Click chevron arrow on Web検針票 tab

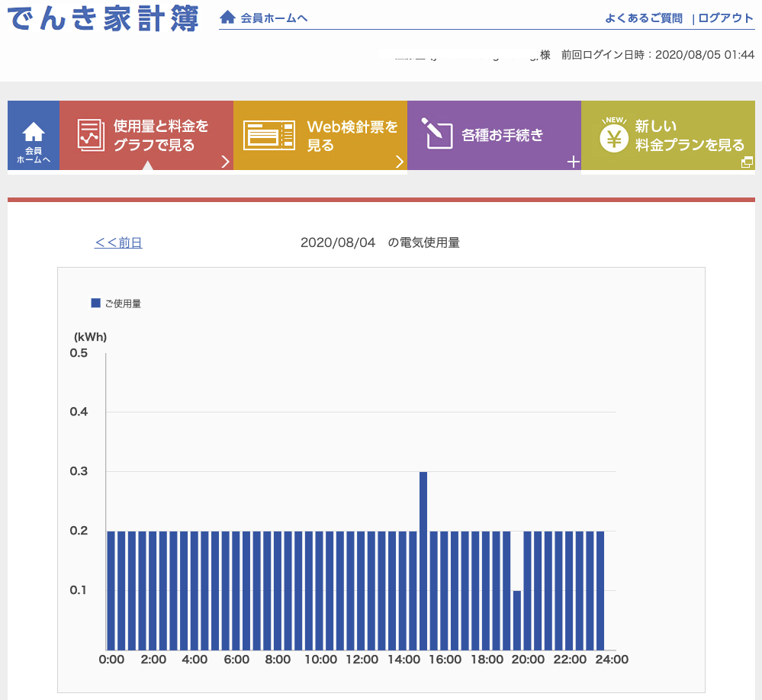(x=399, y=161)
